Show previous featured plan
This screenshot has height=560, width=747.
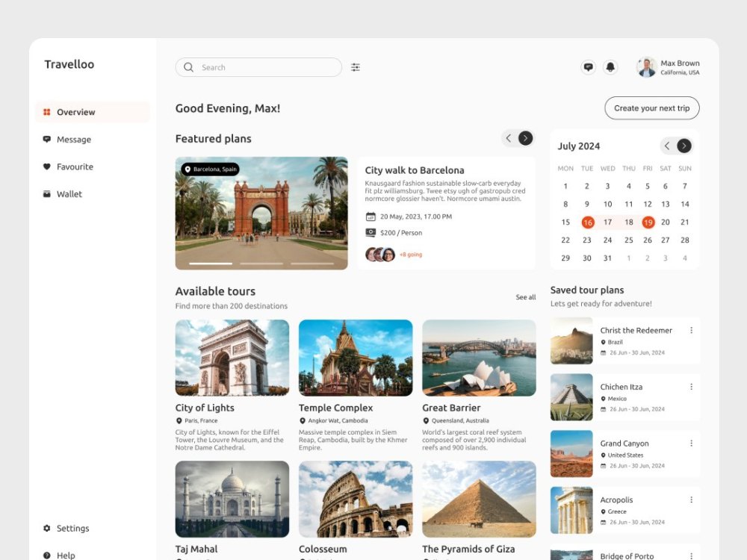click(x=509, y=138)
